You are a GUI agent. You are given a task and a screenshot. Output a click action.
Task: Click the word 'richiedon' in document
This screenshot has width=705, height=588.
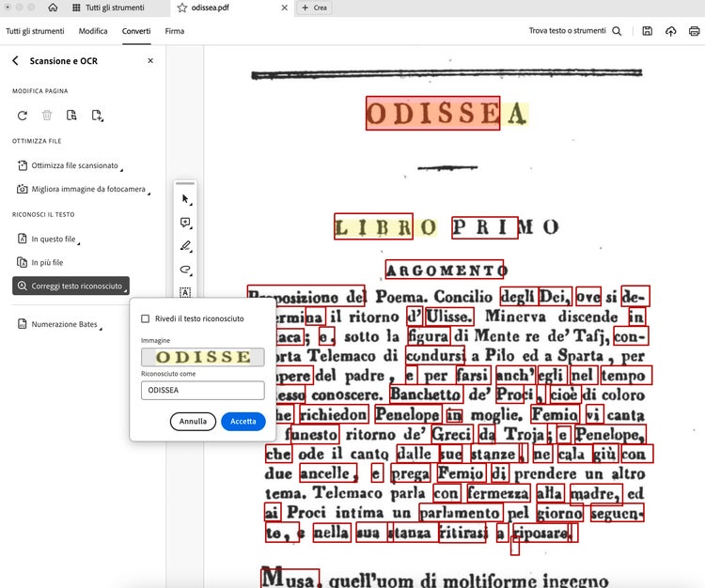[333, 414]
